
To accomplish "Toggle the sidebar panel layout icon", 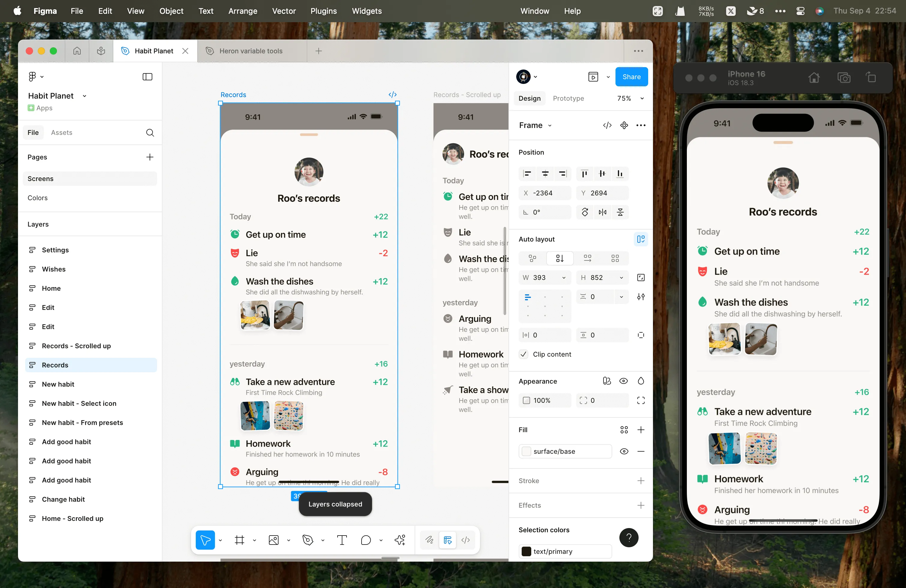I will [x=147, y=76].
